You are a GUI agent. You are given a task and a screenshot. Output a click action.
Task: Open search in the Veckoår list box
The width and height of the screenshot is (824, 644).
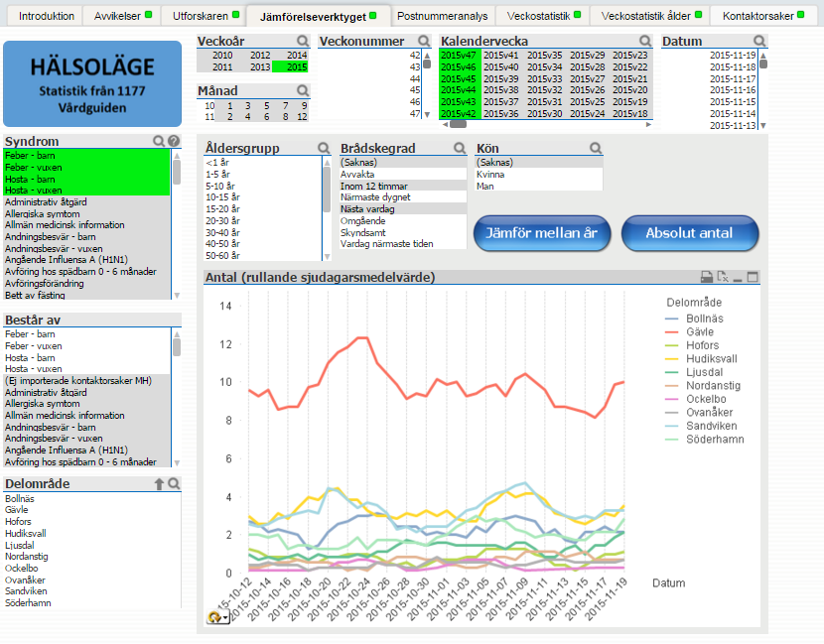[x=303, y=41]
